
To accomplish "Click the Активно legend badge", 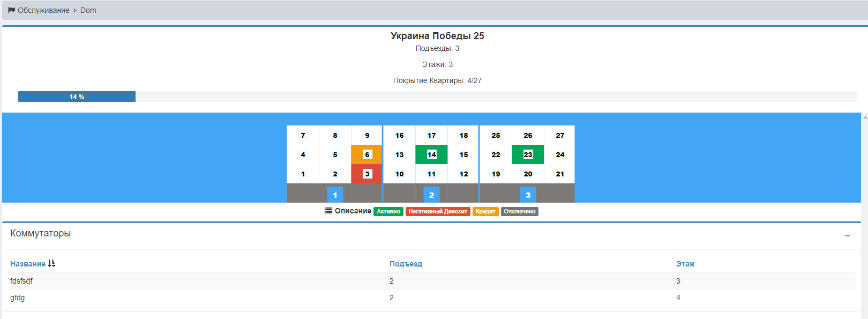I will pos(388,211).
